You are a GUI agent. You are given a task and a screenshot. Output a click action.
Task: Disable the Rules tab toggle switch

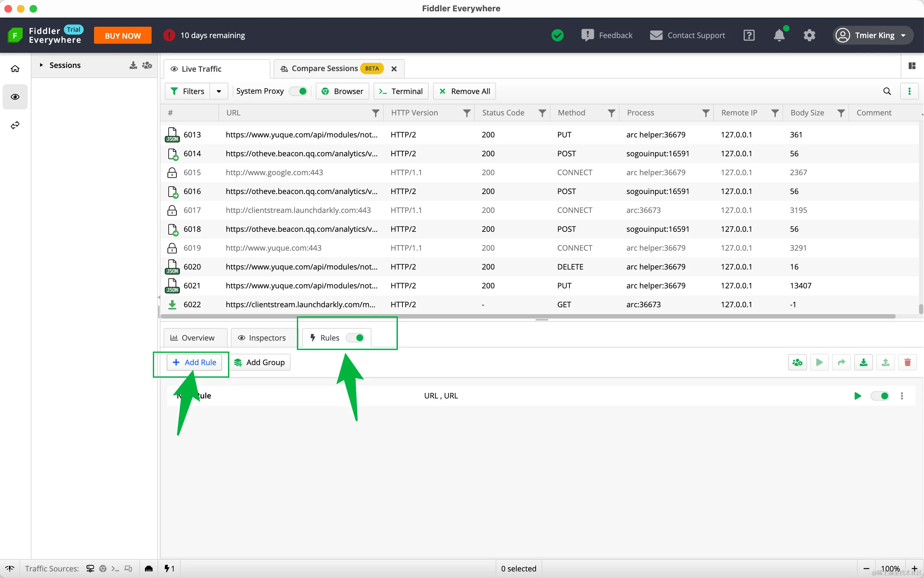(355, 337)
